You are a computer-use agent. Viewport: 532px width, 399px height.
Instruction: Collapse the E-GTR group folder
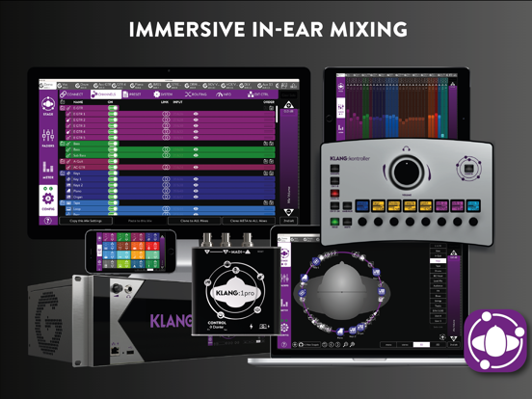(63, 108)
